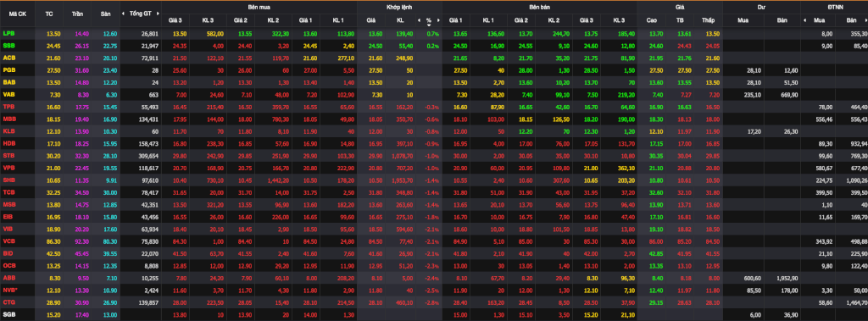Viewport: 868px width, 321px height.
Task: Click the Bên mua group header
Action: click(259, 7)
